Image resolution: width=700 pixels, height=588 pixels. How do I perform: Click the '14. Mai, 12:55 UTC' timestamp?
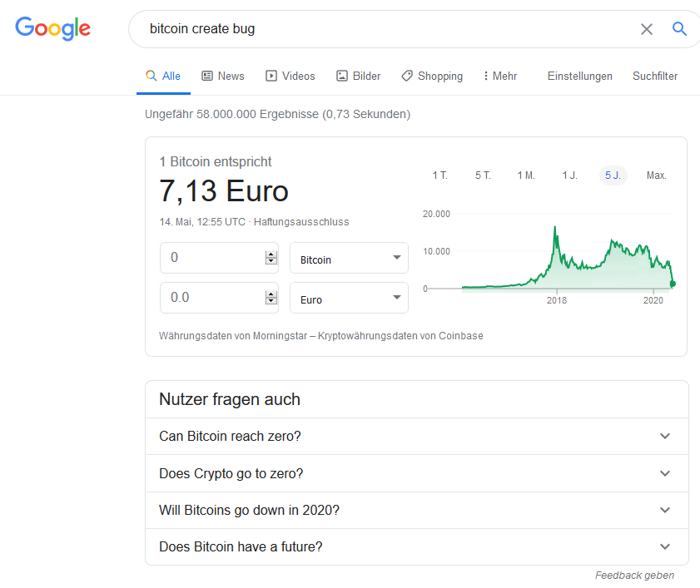pos(202,222)
